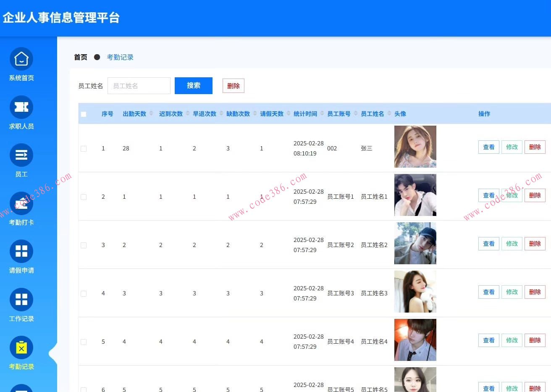The width and height of the screenshot is (551, 392).
Task: Click the highlighted 考勤记录 sidebar icon
Action: tap(21, 347)
